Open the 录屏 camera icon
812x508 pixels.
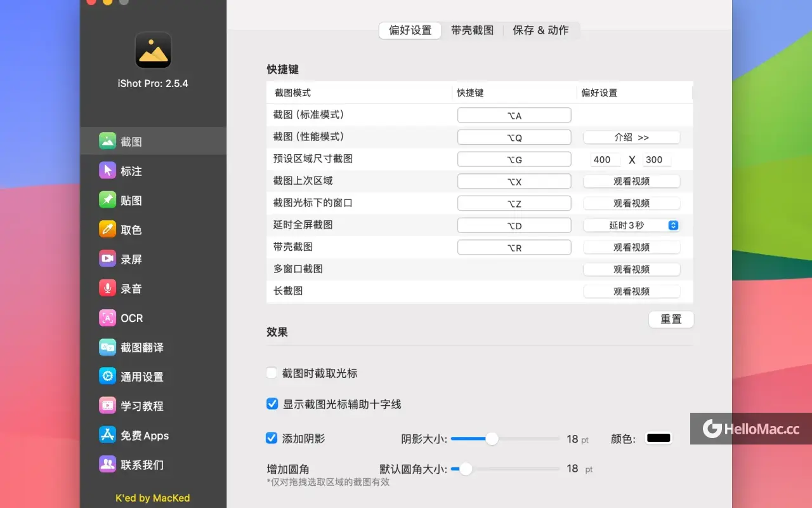107,259
